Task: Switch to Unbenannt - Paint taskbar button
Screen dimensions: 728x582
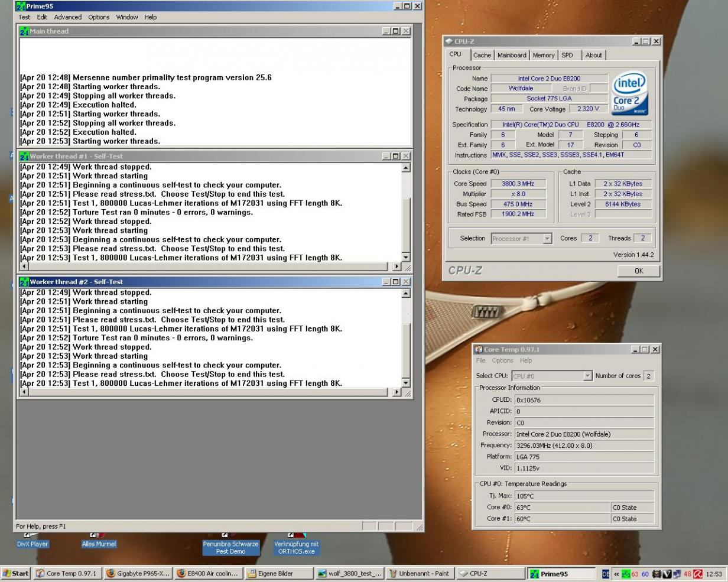Action: pos(420,573)
